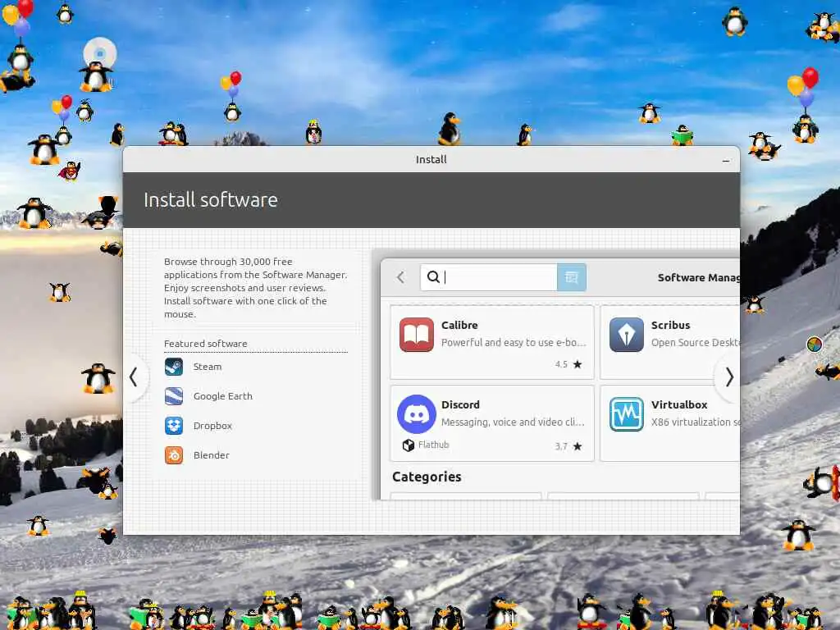Click the Calibre 4.5 star rating
The image size is (840, 630).
[x=568, y=364]
